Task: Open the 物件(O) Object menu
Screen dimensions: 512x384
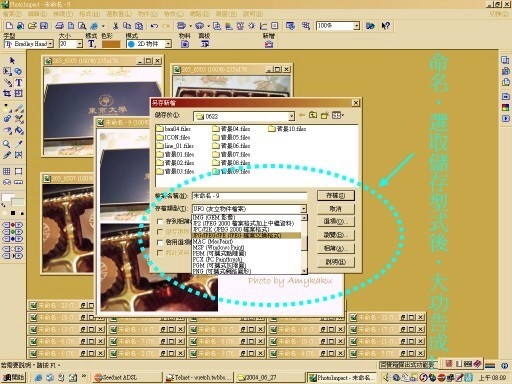Action: (x=148, y=14)
